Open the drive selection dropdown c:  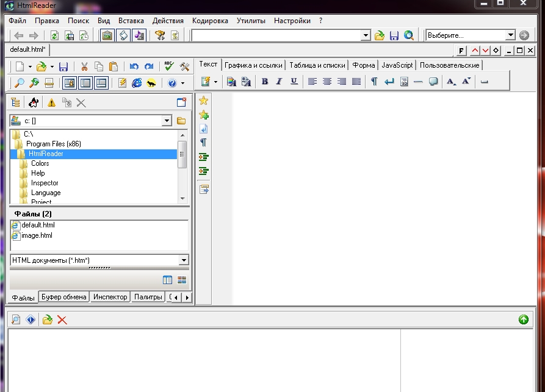click(x=167, y=121)
